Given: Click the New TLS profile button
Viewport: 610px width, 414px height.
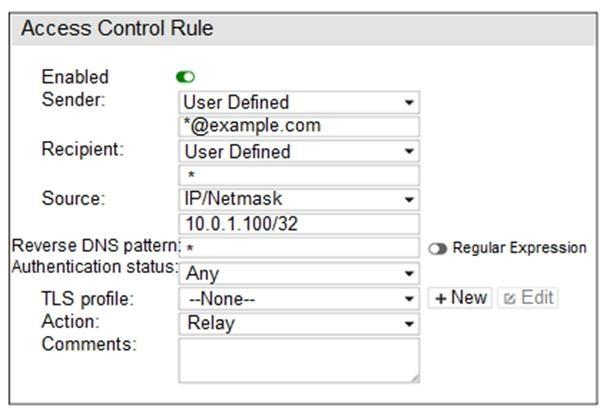Looking at the screenshot, I should pyautogui.click(x=460, y=298).
